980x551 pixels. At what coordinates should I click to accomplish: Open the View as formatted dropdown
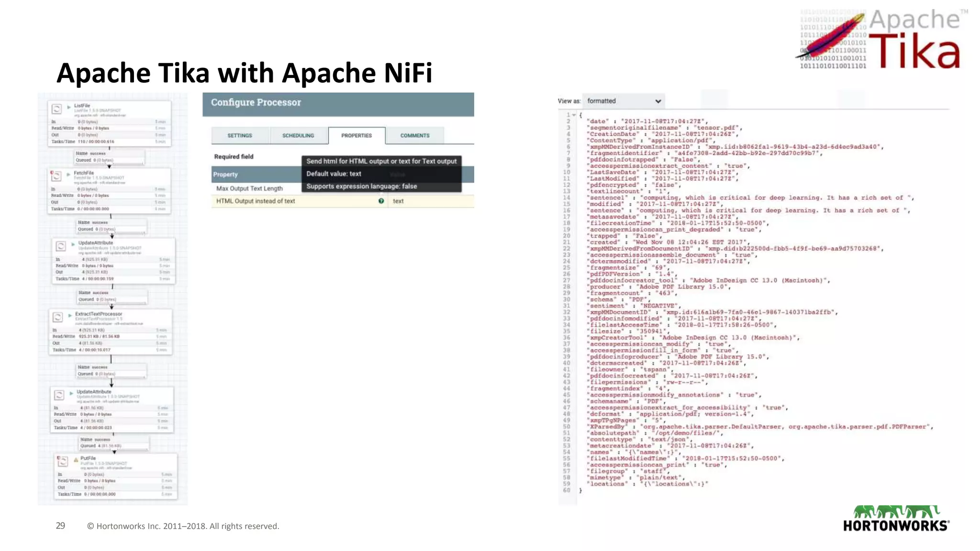pos(624,101)
